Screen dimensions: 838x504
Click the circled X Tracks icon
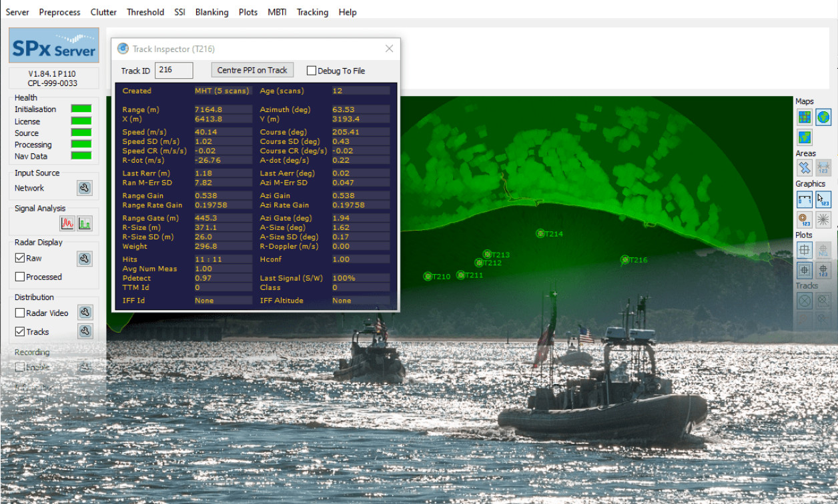click(x=805, y=301)
